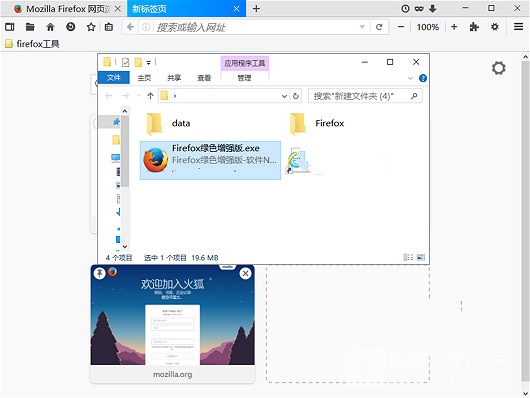Image resolution: width=530 pixels, height=398 pixels.
Task: Open the firefox工具 bookmarks folder
Action: (x=32, y=44)
